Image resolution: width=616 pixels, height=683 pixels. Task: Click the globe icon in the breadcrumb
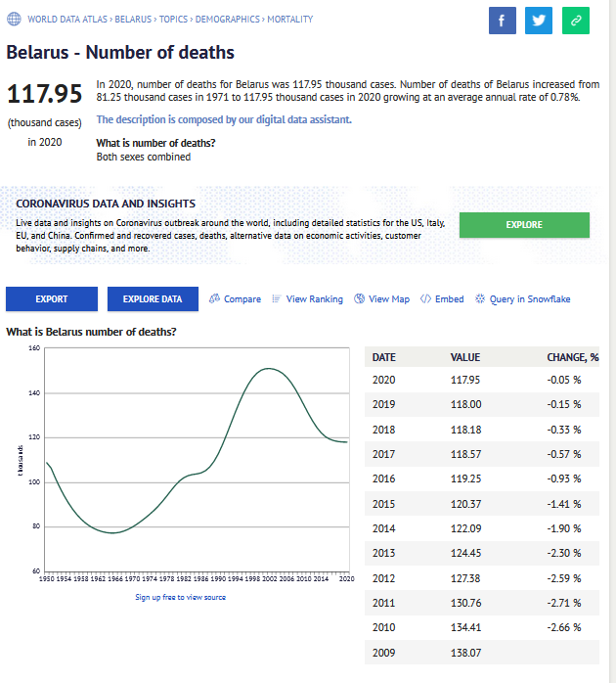pos(13,19)
